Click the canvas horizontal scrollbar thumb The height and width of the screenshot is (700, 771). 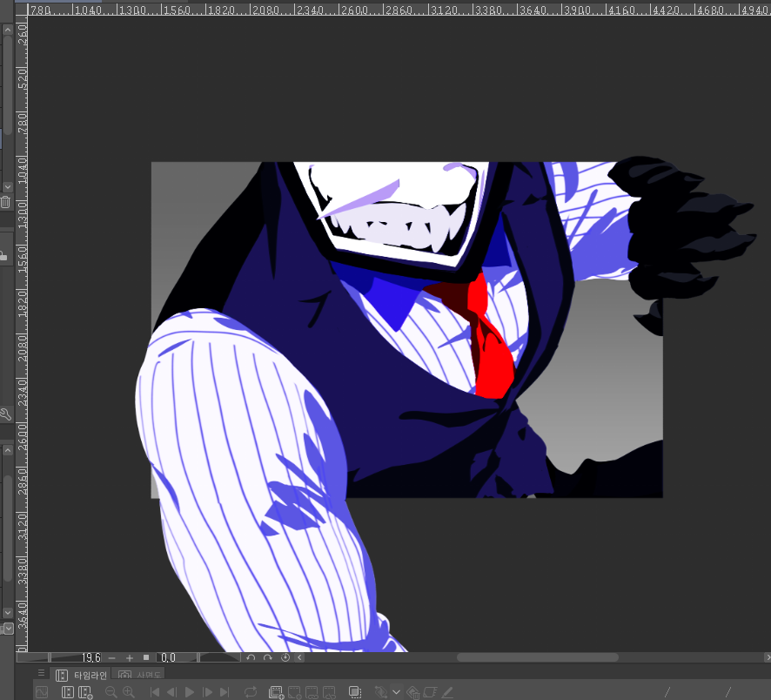click(x=538, y=657)
